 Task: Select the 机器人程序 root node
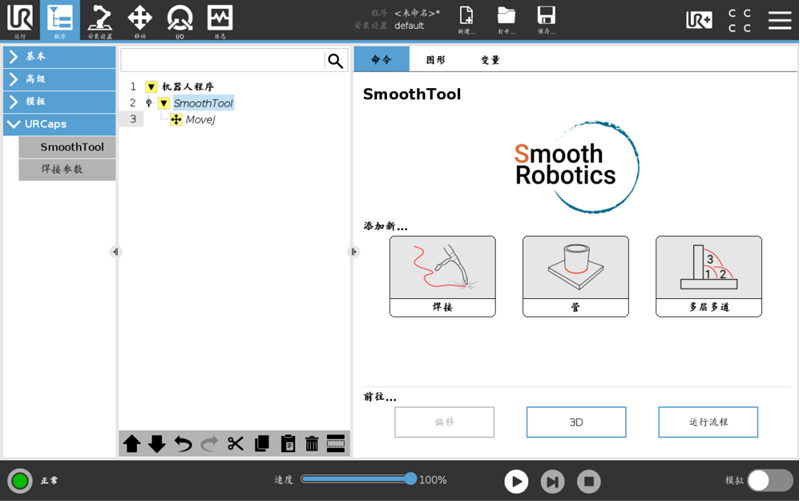point(188,87)
